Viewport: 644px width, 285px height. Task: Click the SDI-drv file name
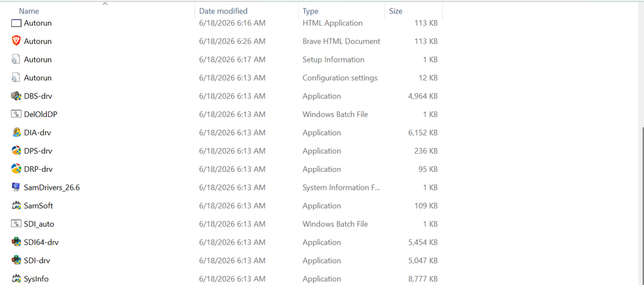37,261
